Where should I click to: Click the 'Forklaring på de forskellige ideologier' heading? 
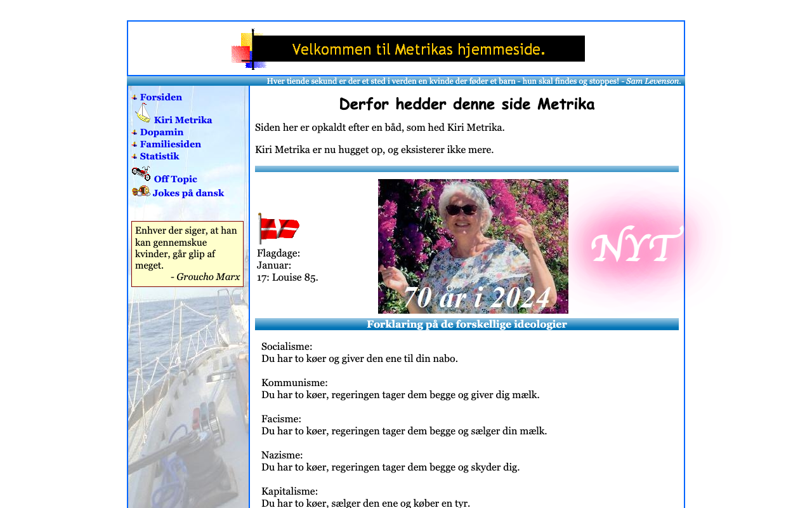[x=467, y=324]
